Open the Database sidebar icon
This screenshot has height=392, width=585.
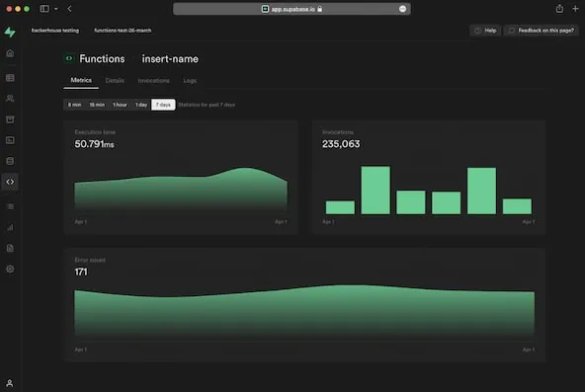(x=10, y=161)
